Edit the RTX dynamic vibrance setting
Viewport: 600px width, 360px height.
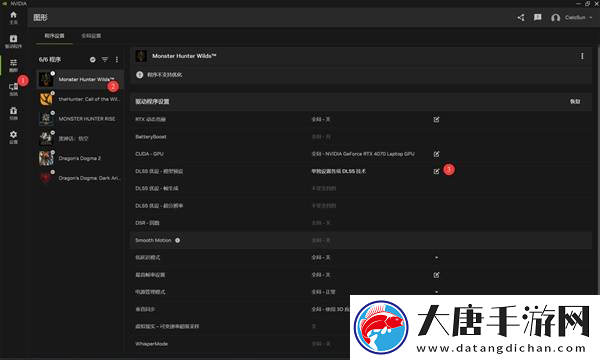click(x=436, y=119)
